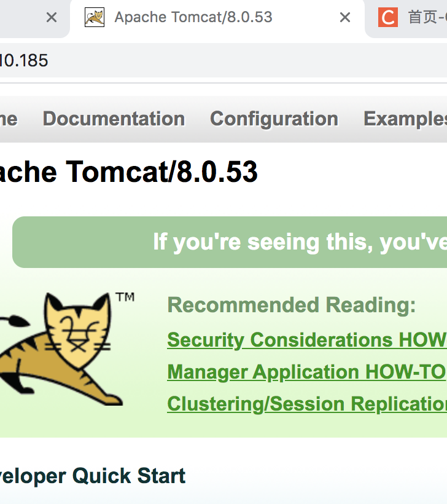Click the orange C favicon tab icon
The image size is (447, 504).
tap(388, 17)
